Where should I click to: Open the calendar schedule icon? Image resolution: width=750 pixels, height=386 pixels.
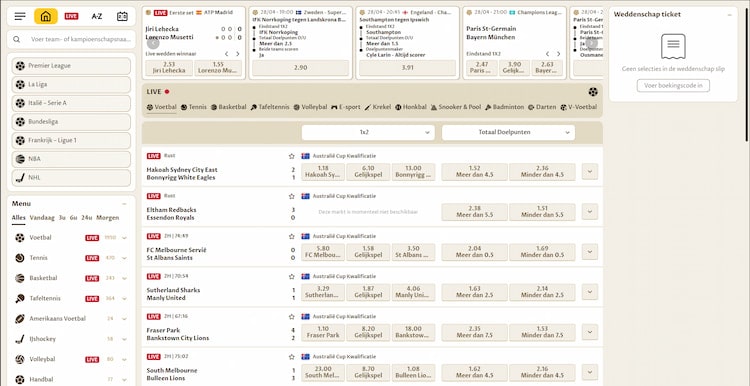(122, 16)
